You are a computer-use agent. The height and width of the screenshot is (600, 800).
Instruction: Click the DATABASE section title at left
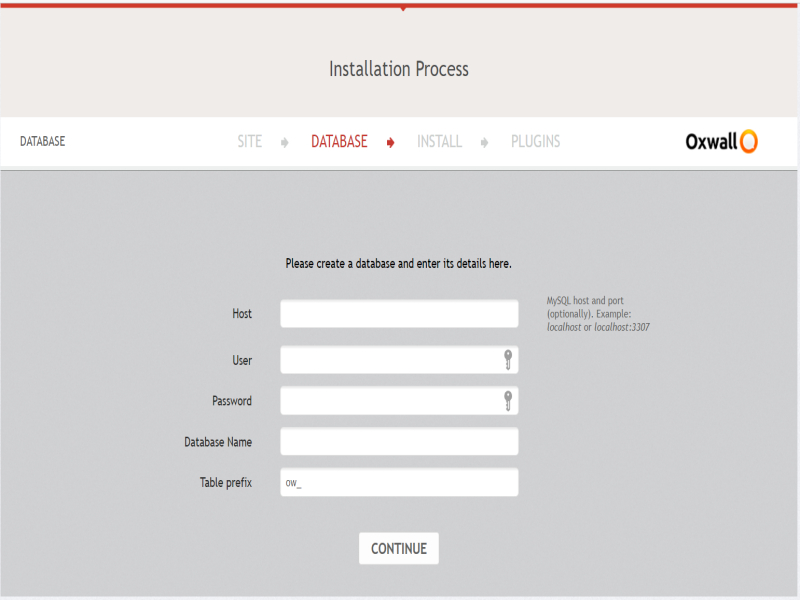[42, 142]
